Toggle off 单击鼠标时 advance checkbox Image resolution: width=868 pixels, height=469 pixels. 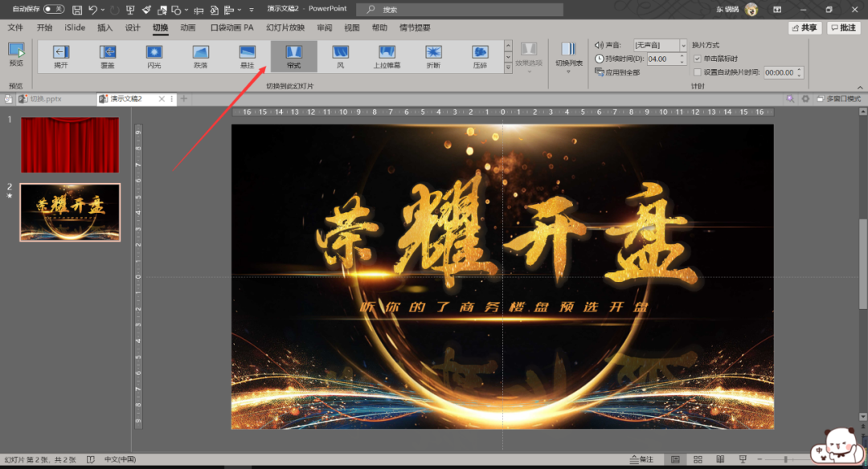point(698,59)
